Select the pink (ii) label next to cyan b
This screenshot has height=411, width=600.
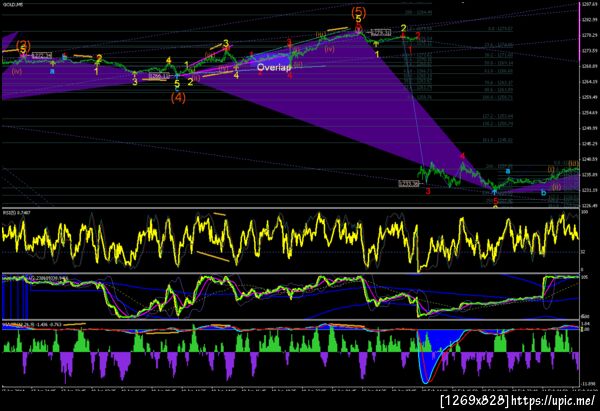click(556, 187)
